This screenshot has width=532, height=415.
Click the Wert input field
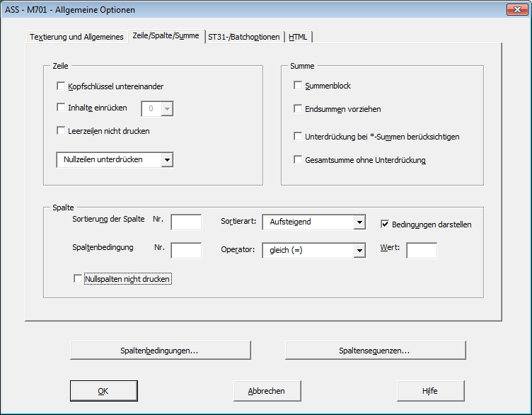[x=422, y=251]
